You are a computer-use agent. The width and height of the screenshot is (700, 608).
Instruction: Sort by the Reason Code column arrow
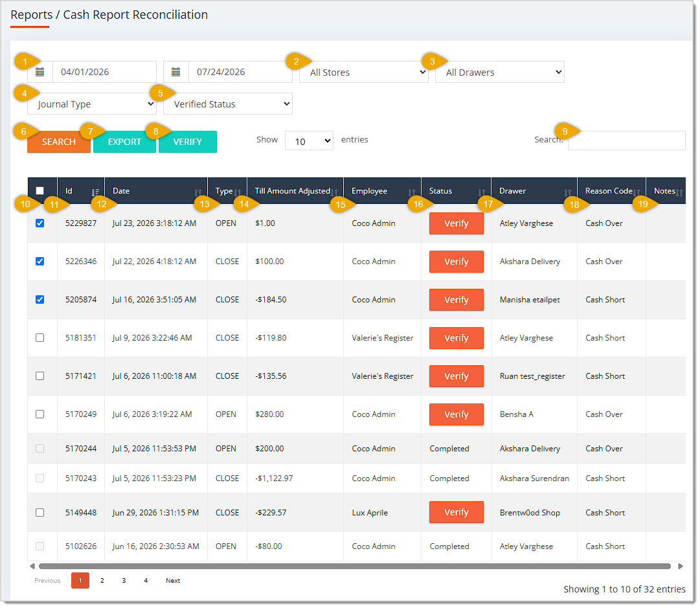point(637,192)
